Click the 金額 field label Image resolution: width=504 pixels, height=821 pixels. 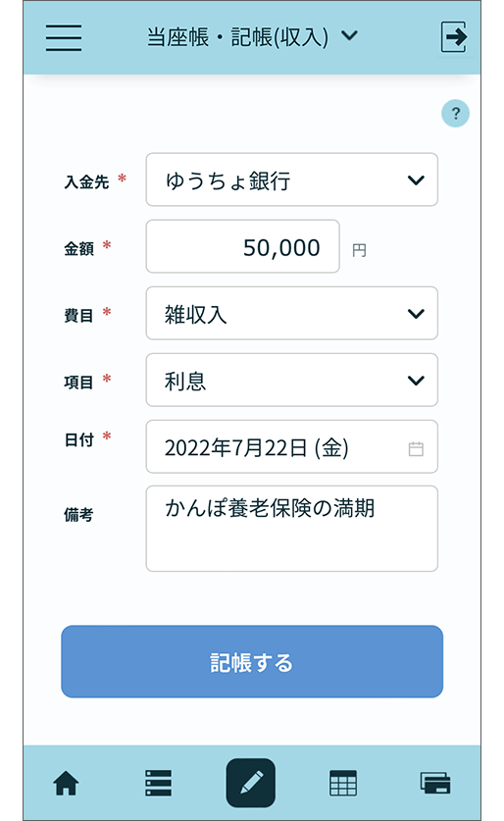point(79,248)
